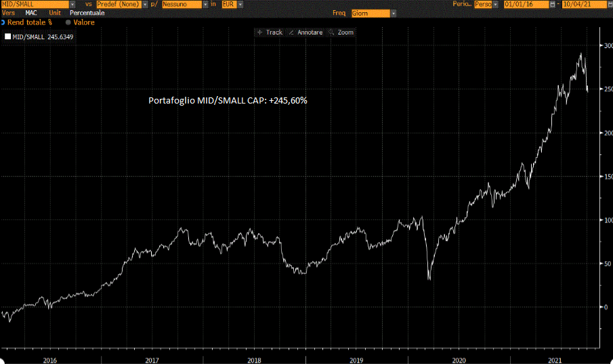Open the EUR currency dropdown
Image resolution: width=613 pixels, height=364 pixels.
click(240, 4)
